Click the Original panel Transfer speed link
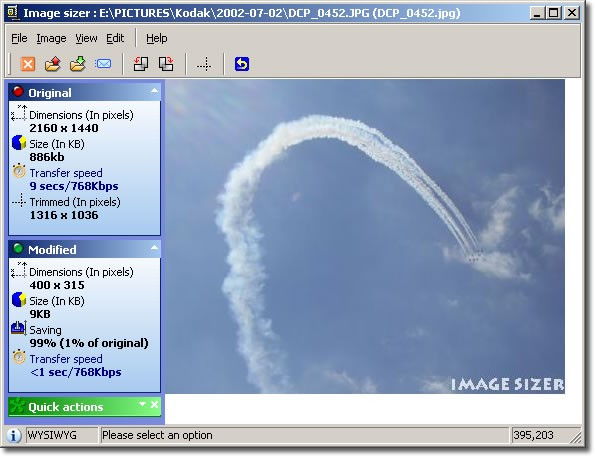596x458 pixels. (x=66, y=173)
